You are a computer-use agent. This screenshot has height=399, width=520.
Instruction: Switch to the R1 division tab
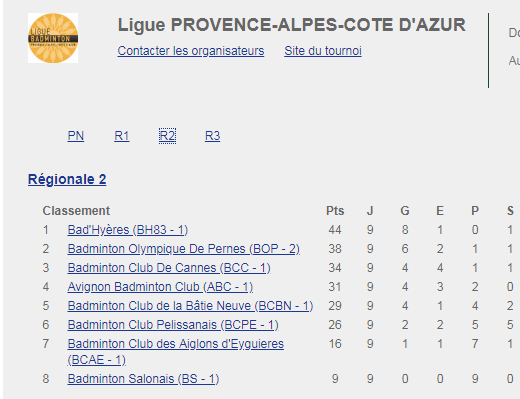tap(122, 136)
